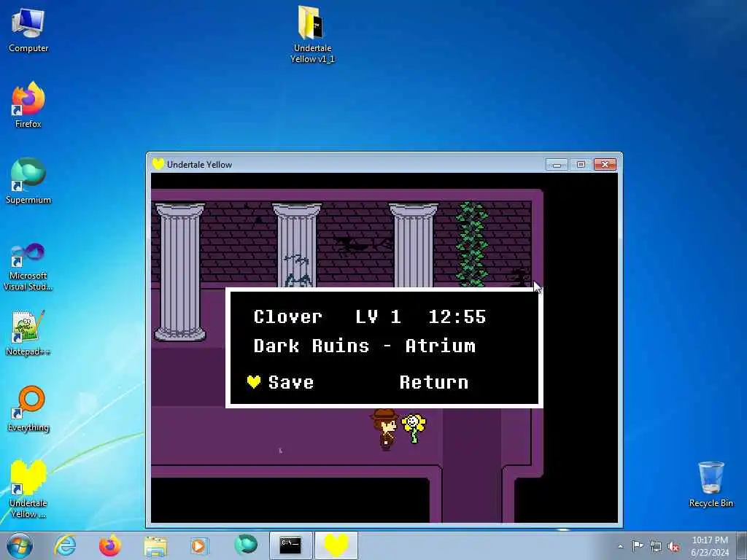Click the cracked middle pillar
The height and width of the screenshot is (560, 747).
pyautogui.click(x=296, y=246)
